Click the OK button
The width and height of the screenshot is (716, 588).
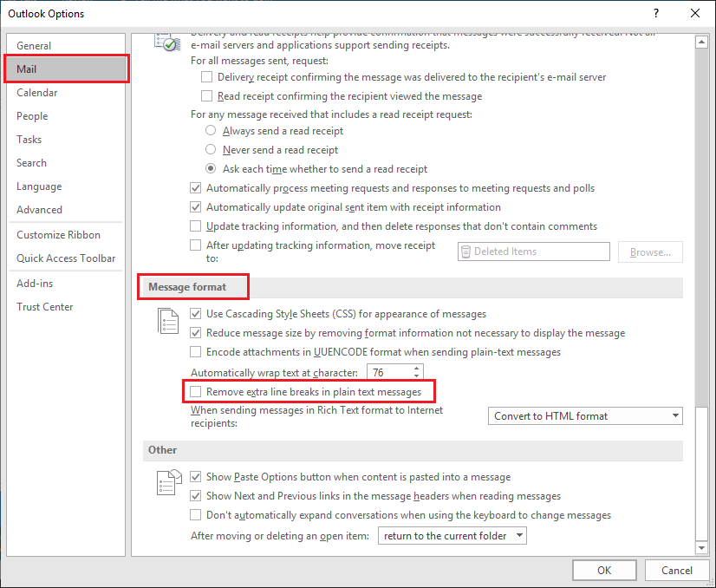[604, 570]
